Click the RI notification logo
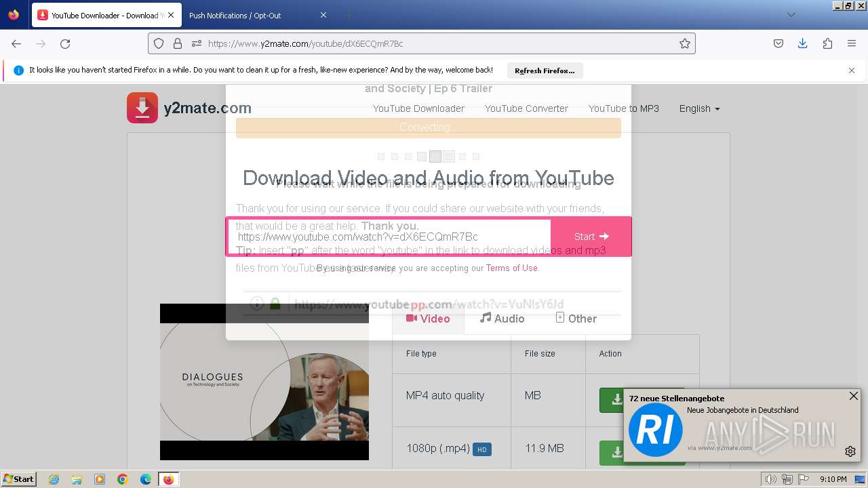The width and height of the screenshot is (868, 488). [x=655, y=430]
